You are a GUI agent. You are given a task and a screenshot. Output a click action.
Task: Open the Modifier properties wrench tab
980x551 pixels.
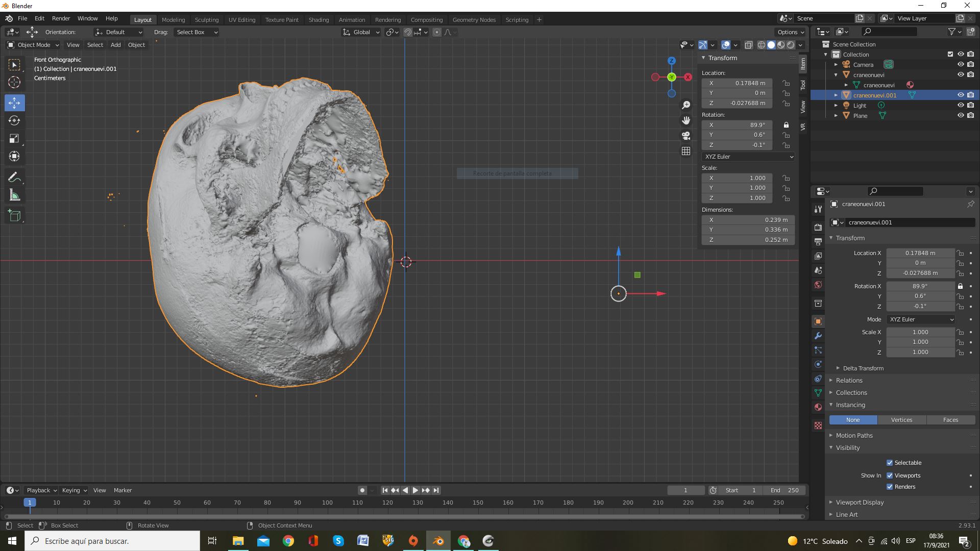pyautogui.click(x=818, y=336)
